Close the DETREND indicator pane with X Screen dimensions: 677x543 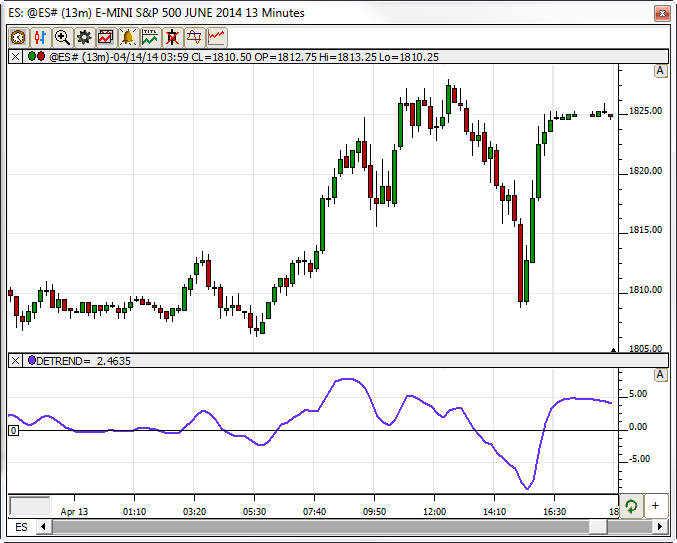point(15,360)
